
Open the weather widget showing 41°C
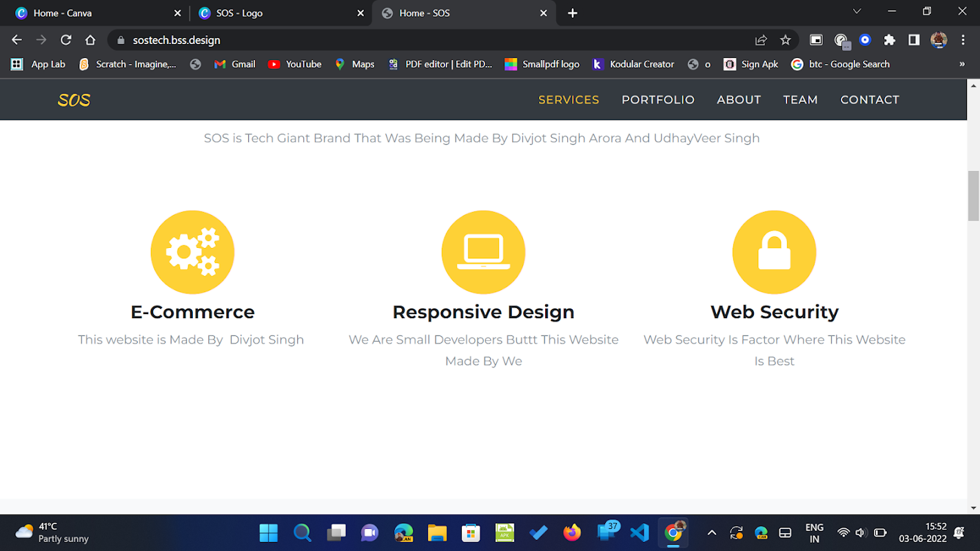[52, 532]
